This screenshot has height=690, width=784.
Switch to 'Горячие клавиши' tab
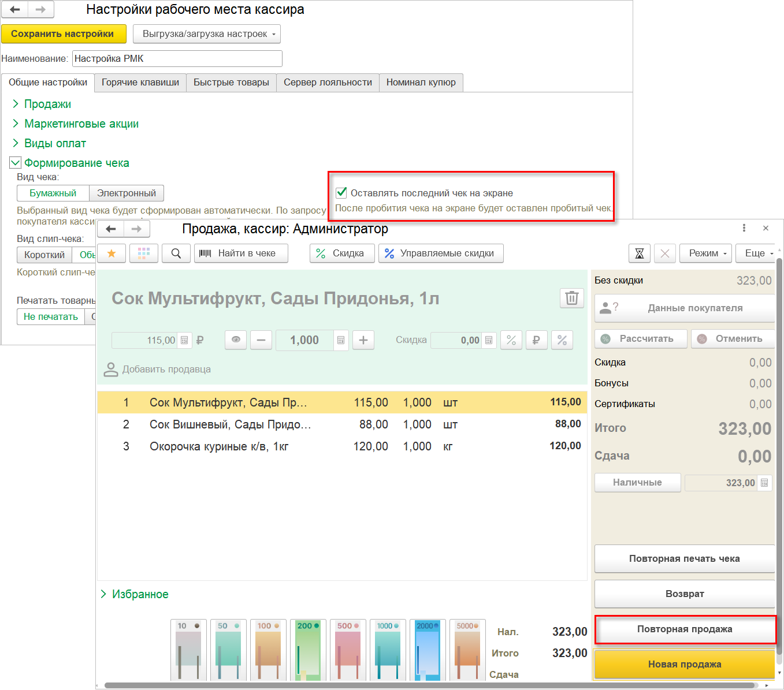click(140, 83)
